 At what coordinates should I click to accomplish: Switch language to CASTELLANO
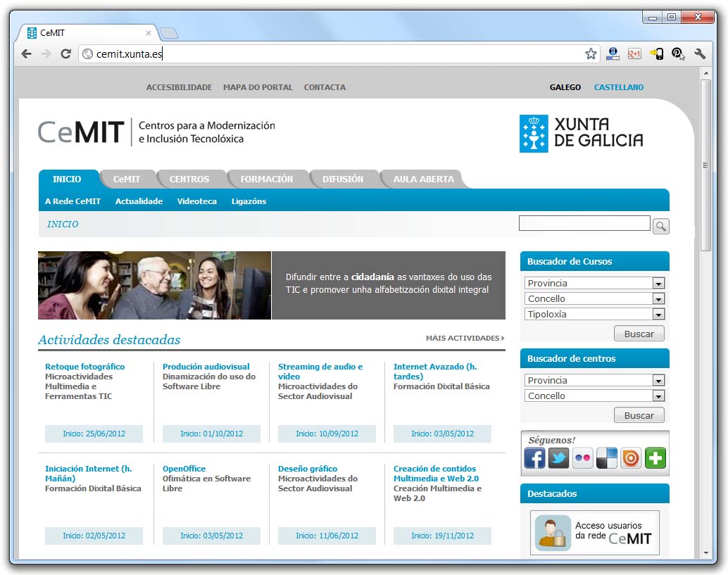click(x=618, y=87)
